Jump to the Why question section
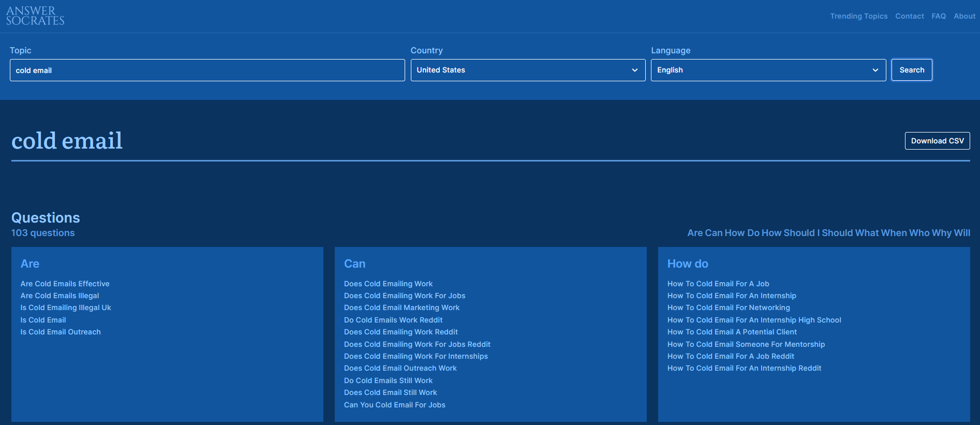 click(941, 233)
